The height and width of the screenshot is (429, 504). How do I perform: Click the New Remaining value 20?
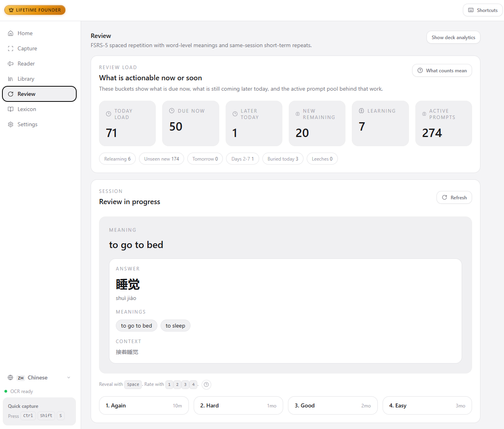coord(302,133)
